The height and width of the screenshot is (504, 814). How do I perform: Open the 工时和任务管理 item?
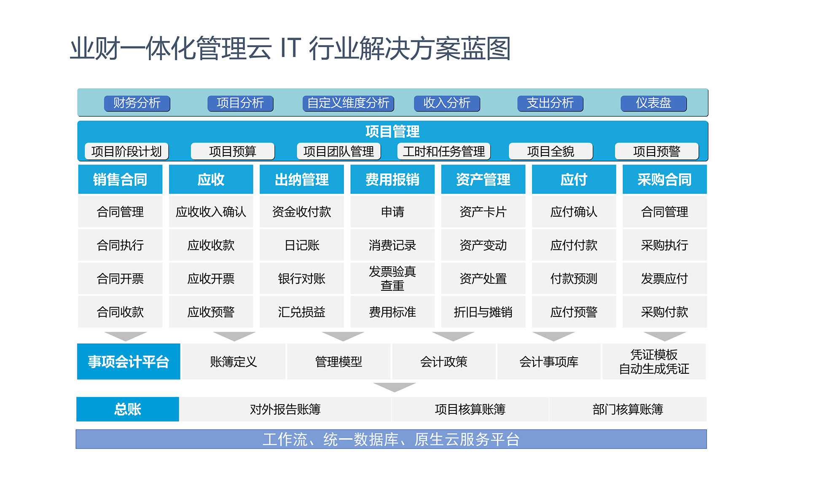[443, 151]
